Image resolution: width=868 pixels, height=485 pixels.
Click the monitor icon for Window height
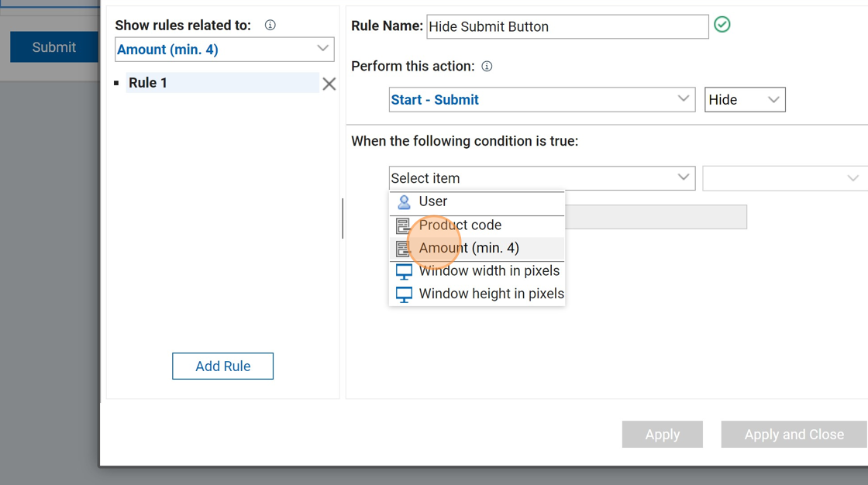[x=404, y=294]
